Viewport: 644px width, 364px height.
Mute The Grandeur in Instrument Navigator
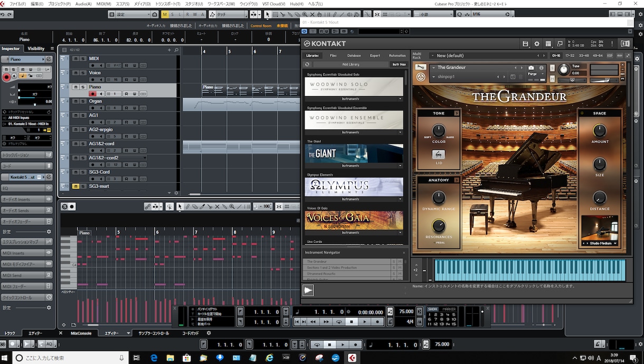pyautogui.click(x=400, y=262)
